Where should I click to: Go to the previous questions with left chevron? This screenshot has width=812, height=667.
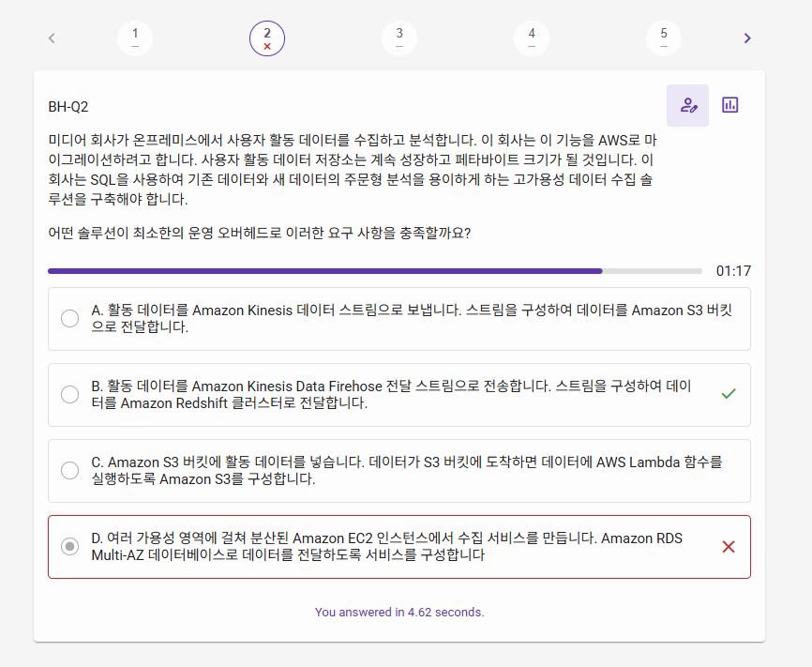pos(52,38)
